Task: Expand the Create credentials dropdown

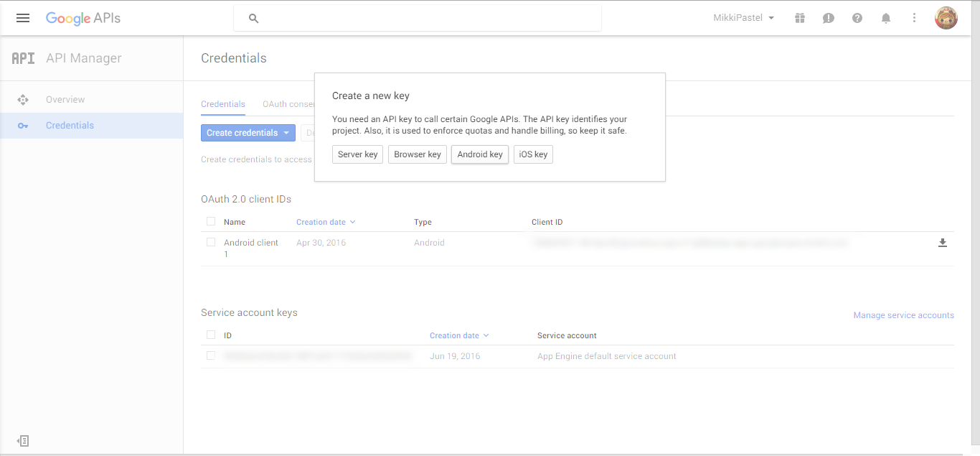Action: pyautogui.click(x=248, y=132)
